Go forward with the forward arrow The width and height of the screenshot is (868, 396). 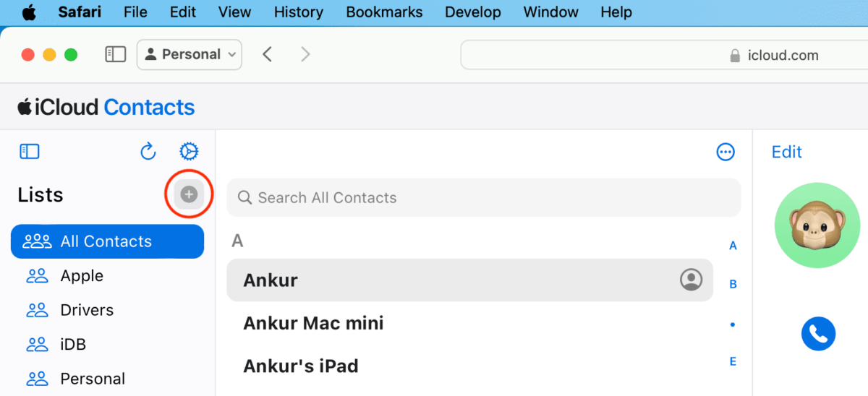coord(305,55)
